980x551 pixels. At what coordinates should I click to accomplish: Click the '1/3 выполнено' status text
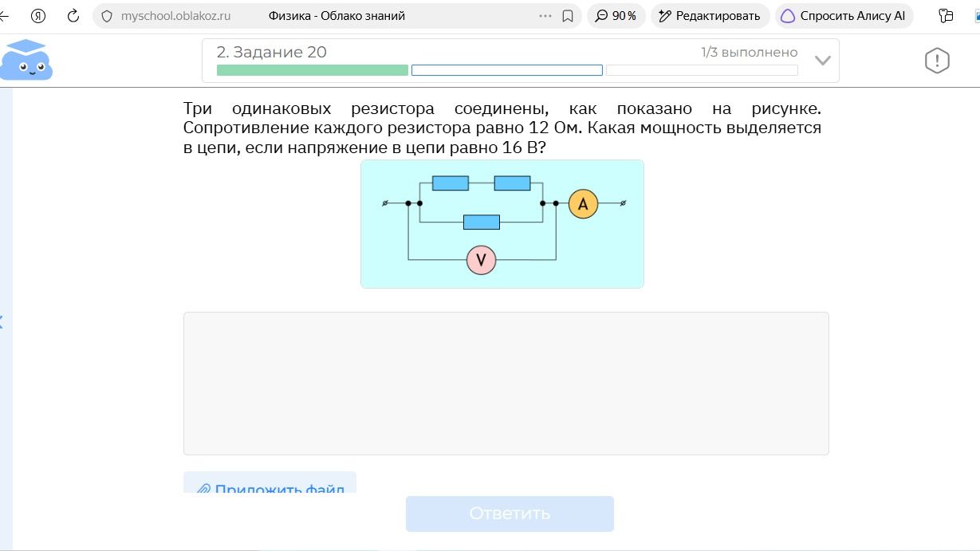point(750,52)
